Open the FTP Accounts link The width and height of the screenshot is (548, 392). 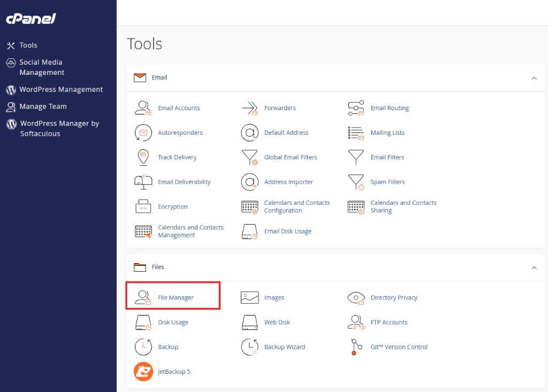[389, 322]
